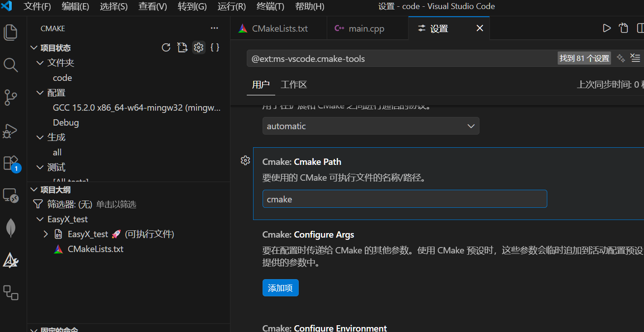Open the 帮助(H) menu

point(310,6)
